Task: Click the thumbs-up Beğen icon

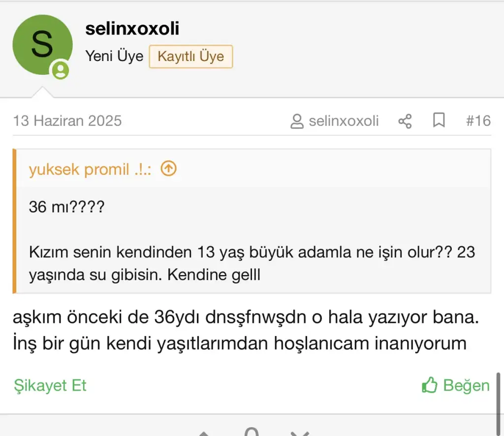Action: click(x=429, y=385)
